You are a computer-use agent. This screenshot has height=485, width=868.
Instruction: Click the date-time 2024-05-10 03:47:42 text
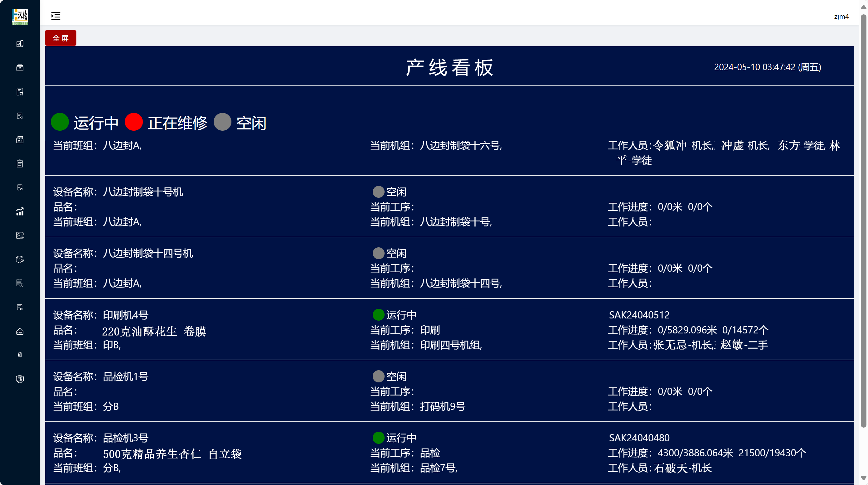tap(768, 67)
